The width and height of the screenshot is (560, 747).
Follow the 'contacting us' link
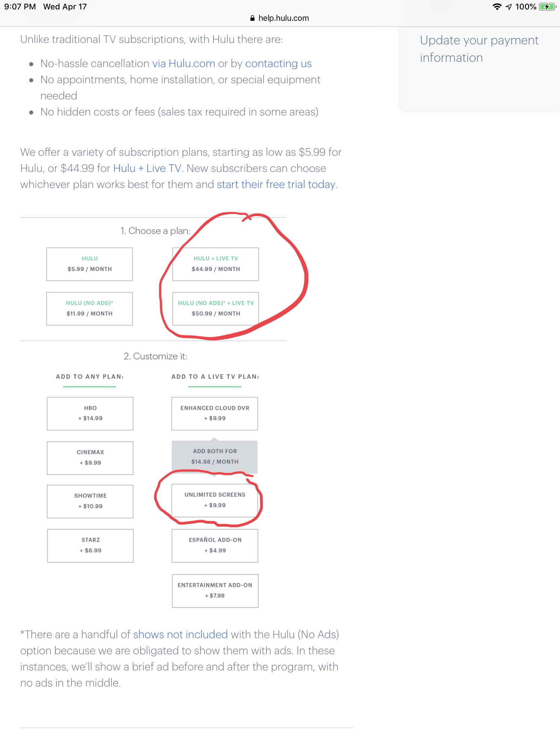click(278, 63)
